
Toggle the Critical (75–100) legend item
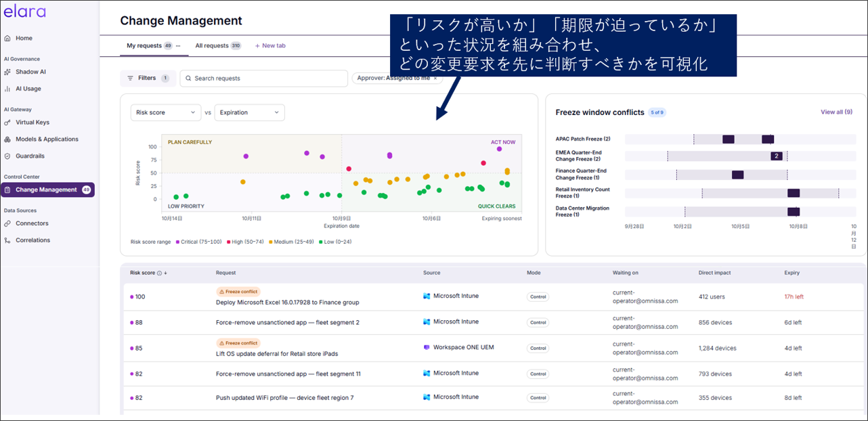[x=199, y=242]
